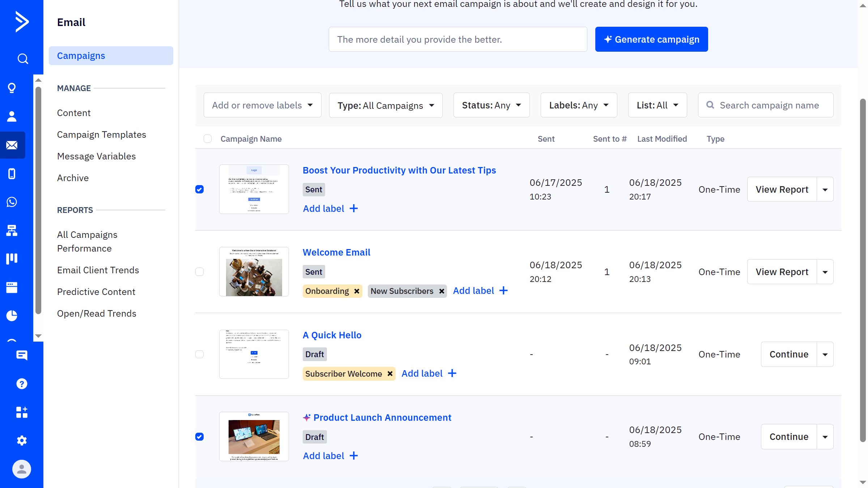Remove the Onboarding label from Welcome Email
The width and height of the screenshot is (868, 488).
coord(357,291)
